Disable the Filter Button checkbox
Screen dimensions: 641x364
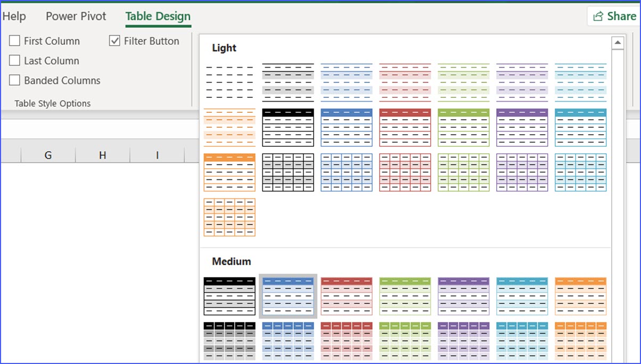click(x=114, y=40)
